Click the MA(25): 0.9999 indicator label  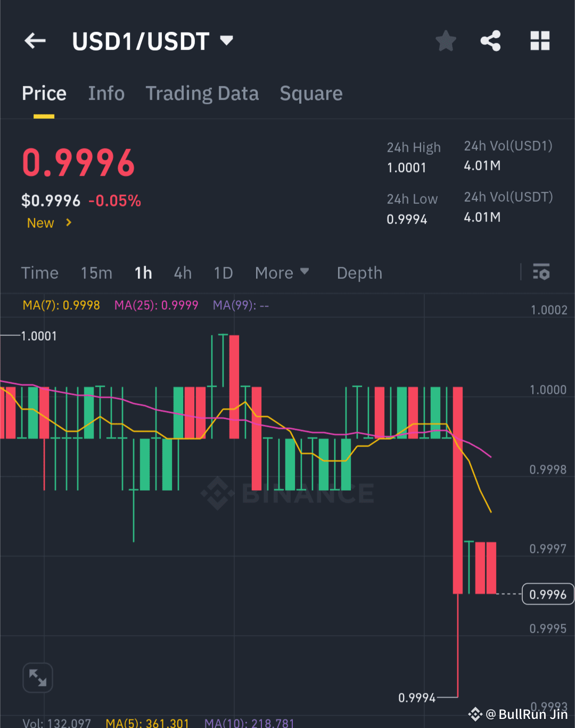coord(156,305)
